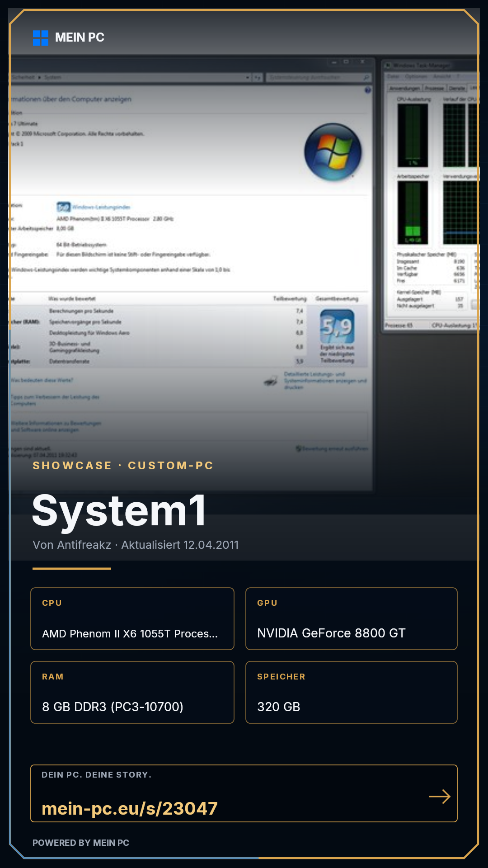Select the Speicher card 320 GB
Screen dimensions: 488x868
[x=352, y=692]
